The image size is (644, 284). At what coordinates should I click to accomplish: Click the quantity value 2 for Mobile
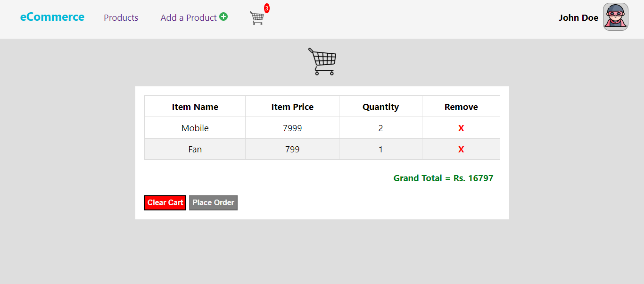[380, 127]
